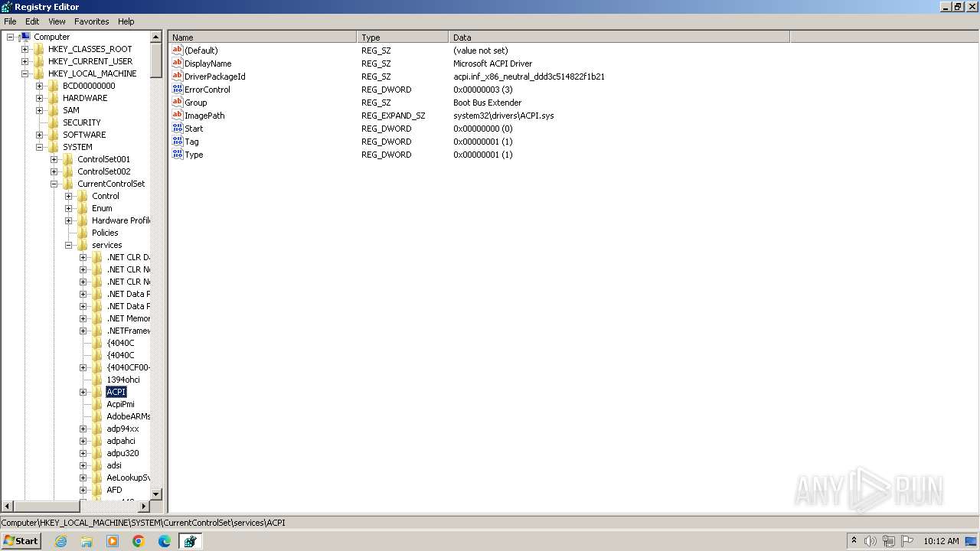The width and height of the screenshot is (980, 551).
Task: Select the Group string value icon
Action: pyautogui.click(x=178, y=103)
